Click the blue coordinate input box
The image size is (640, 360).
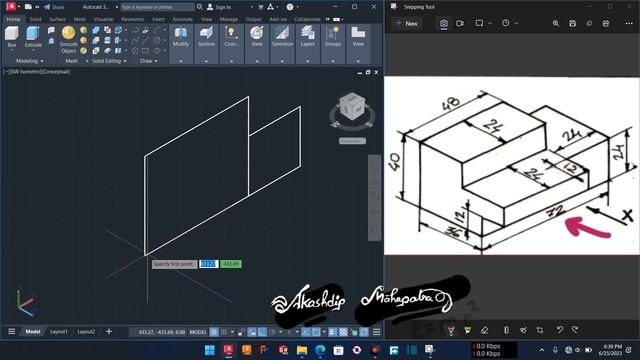pyautogui.click(x=209, y=264)
